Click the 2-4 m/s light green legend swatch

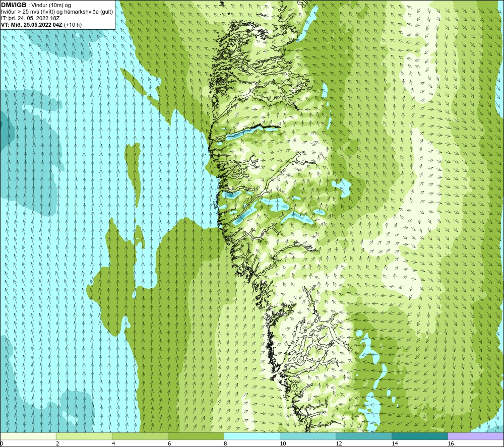[x=84, y=436]
